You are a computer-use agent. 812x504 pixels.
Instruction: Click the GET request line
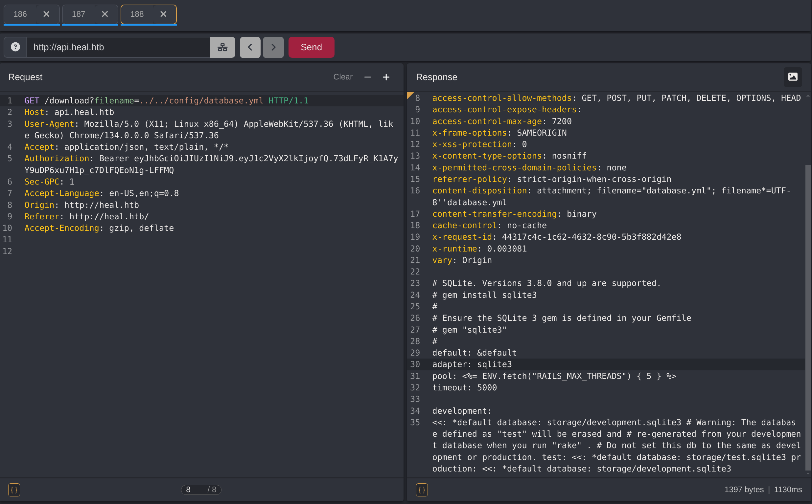click(x=166, y=101)
